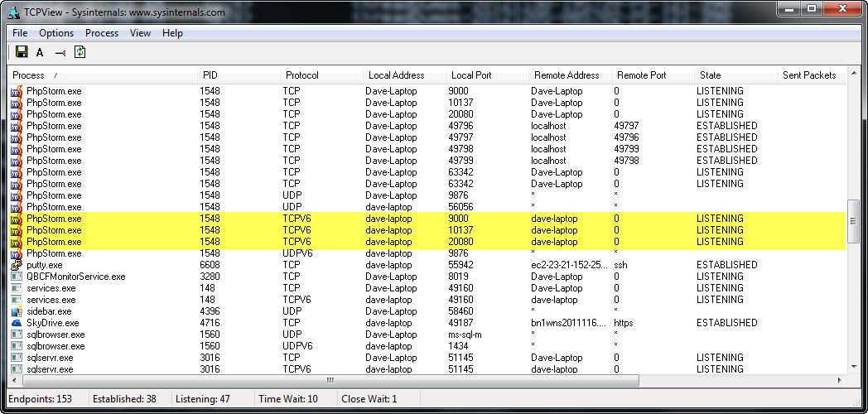
Task: Sort by the Local Port column header
Action: click(488, 75)
